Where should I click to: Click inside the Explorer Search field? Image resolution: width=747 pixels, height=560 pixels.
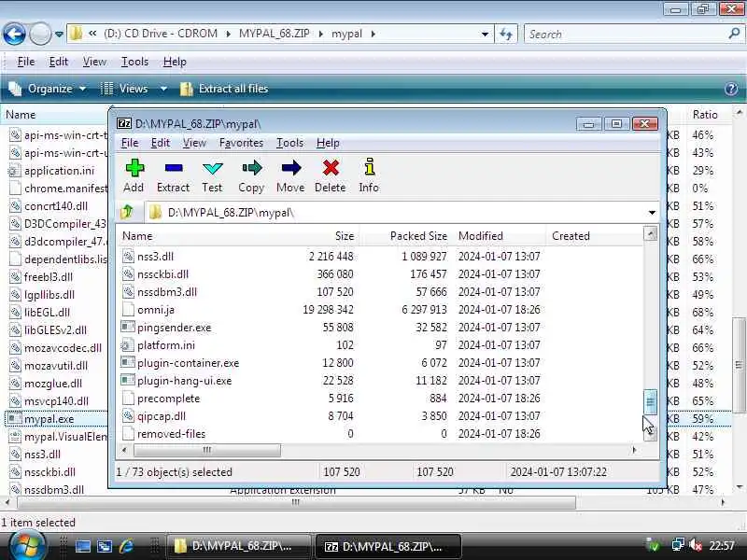[x=627, y=34]
